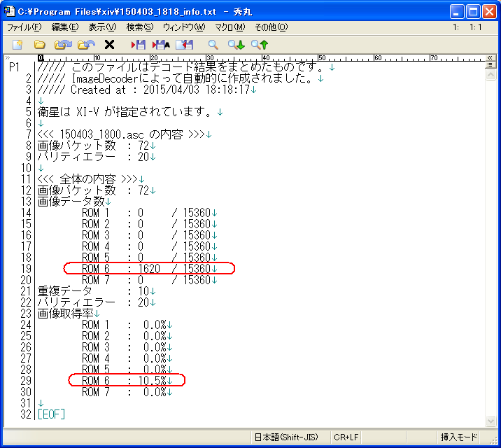
Task: Open the 表示(V) menu
Action: tap(102, 27)
